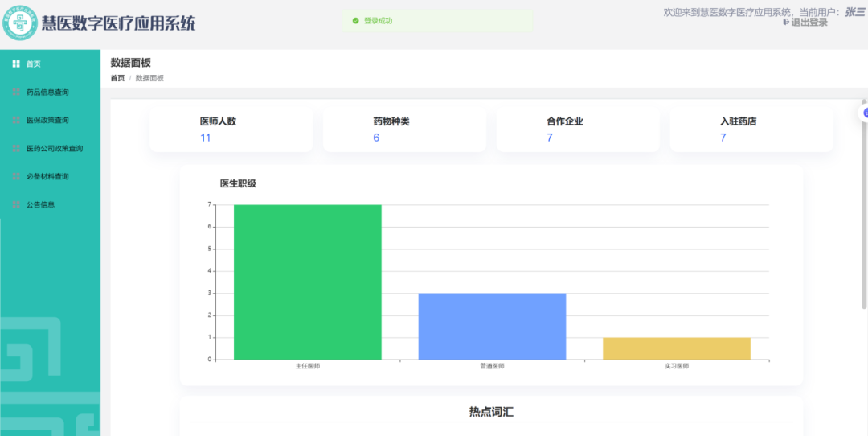
Task: Click the 实习医师 axis label
Action: pyautogui.click(x=677, y=367)
